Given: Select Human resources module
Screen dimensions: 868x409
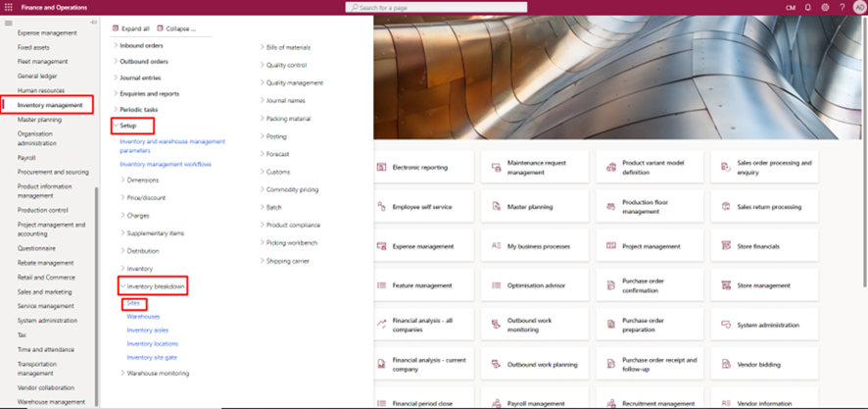Looking at the screenshot, I should [x=41, y=90].
